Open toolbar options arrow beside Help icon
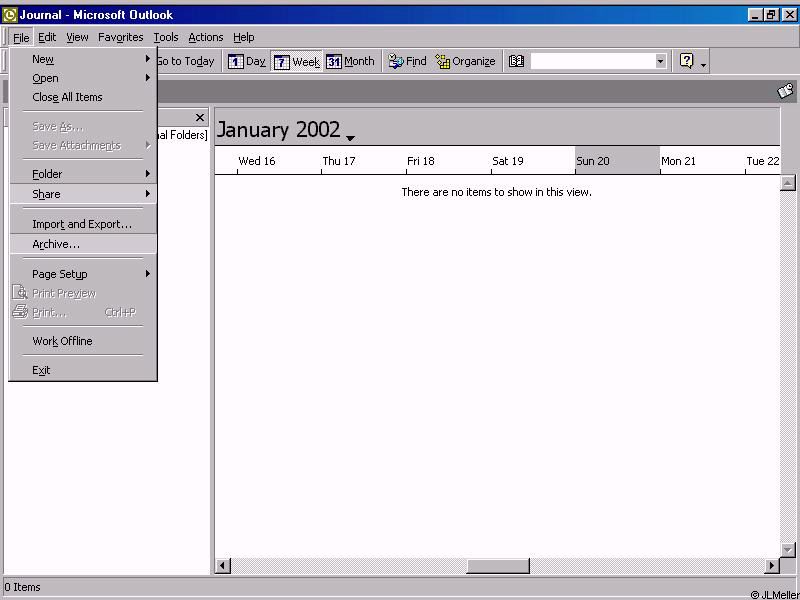This screenshot has width=800, height=600. (704, 64)
